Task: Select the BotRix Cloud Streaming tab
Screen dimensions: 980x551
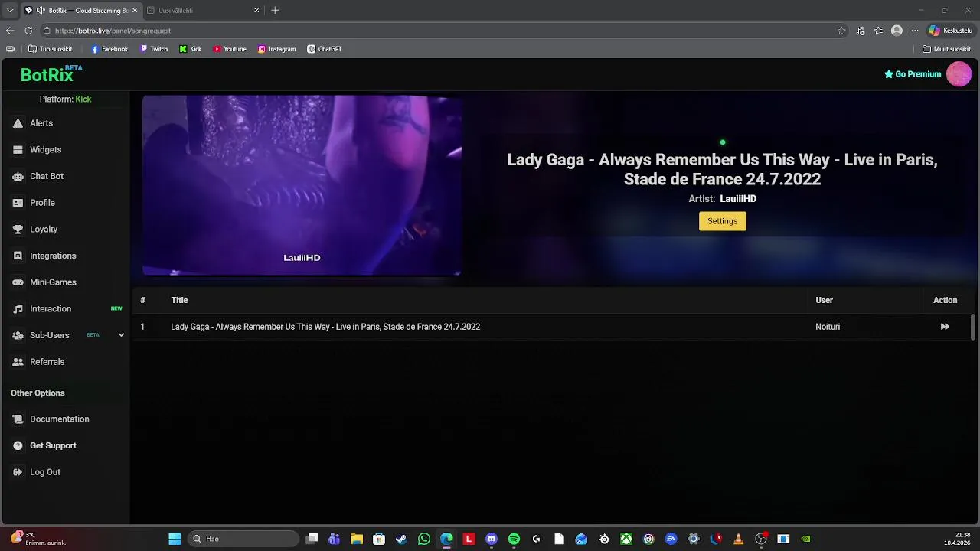Action: tap(80, 11)
